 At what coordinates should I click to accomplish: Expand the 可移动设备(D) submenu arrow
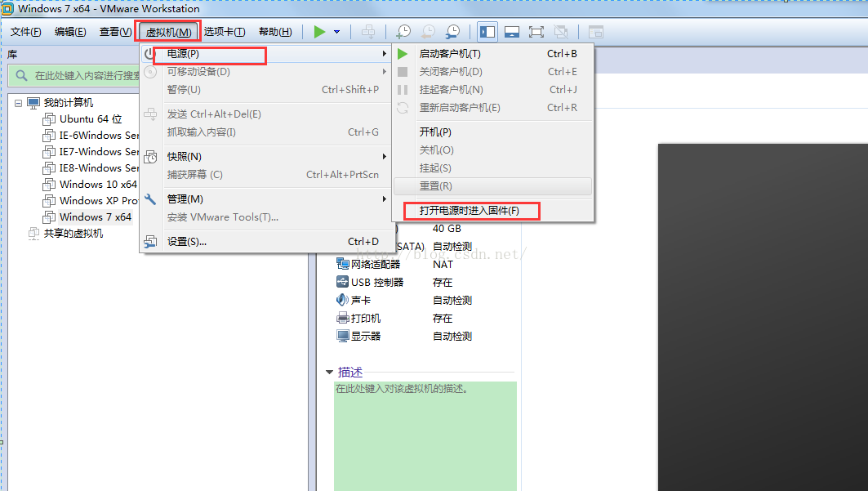(x=384, y=71)
